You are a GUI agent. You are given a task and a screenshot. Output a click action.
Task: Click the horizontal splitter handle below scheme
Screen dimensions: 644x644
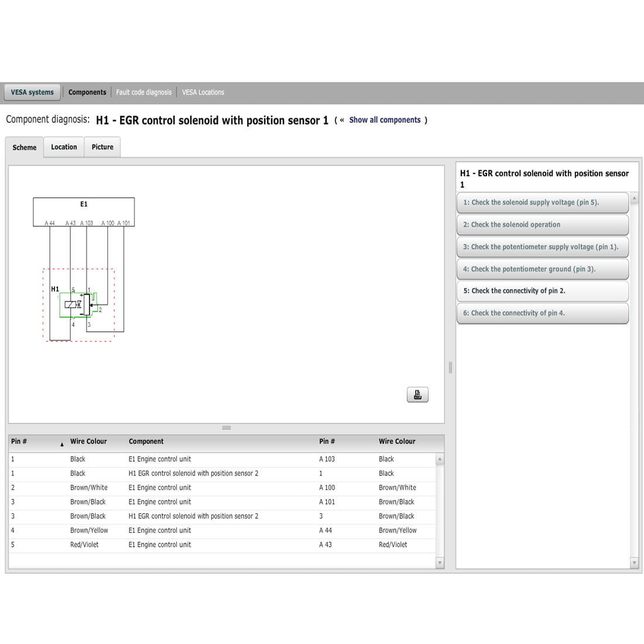(227, 428)
